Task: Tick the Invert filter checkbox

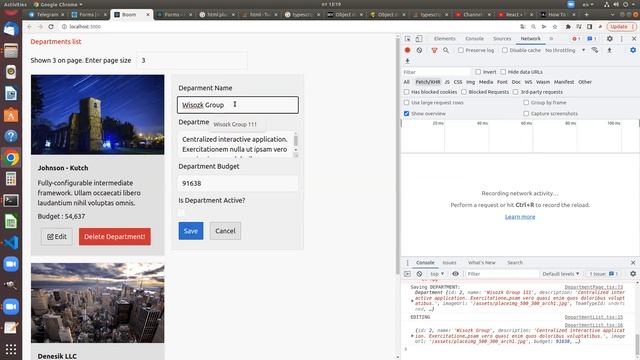Action: coord(478,72)
